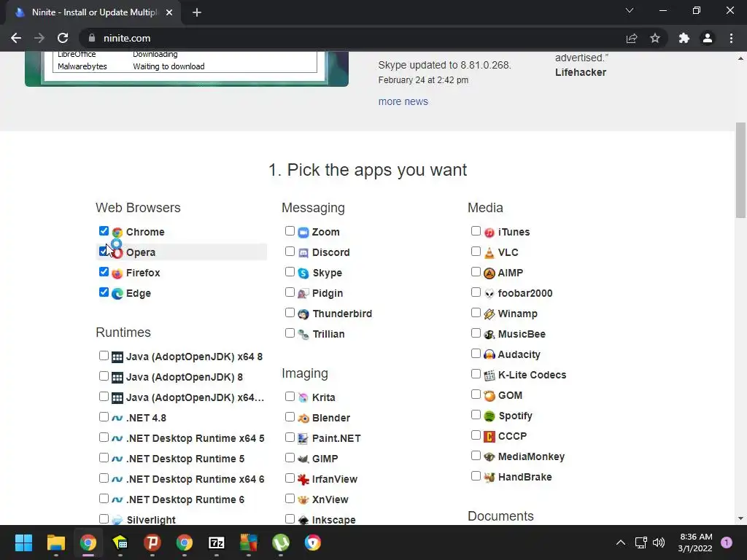Click the XnView label
The width and height of the screenshot is (747, 560).
click(330, 499)
